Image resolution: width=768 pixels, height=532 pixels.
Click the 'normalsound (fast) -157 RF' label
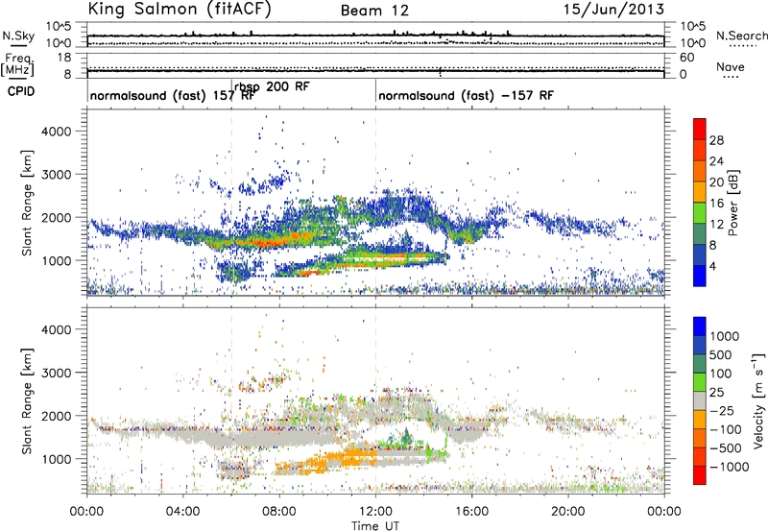[466, 95]
